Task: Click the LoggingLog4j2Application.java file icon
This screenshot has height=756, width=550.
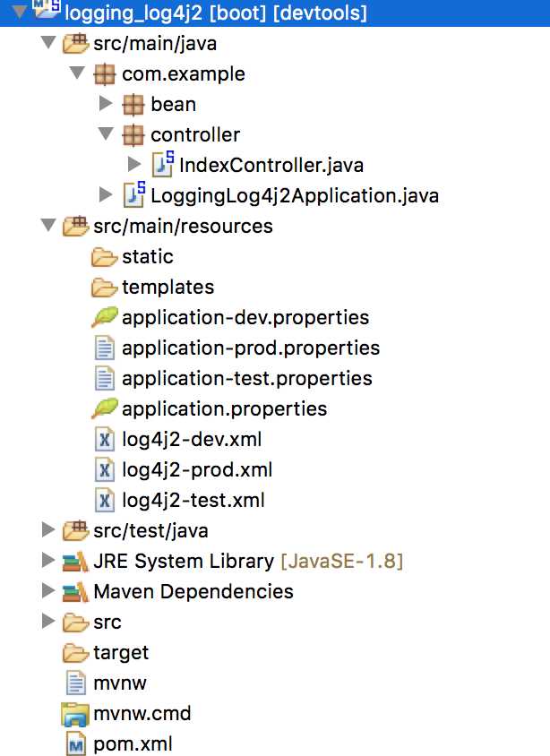Action: pos(134,194)
